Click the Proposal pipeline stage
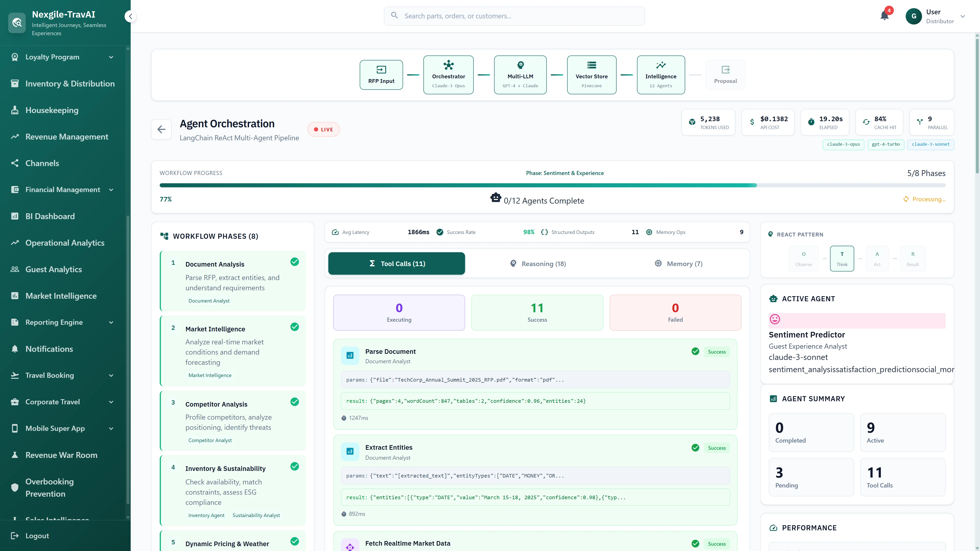 click(725, 74)
